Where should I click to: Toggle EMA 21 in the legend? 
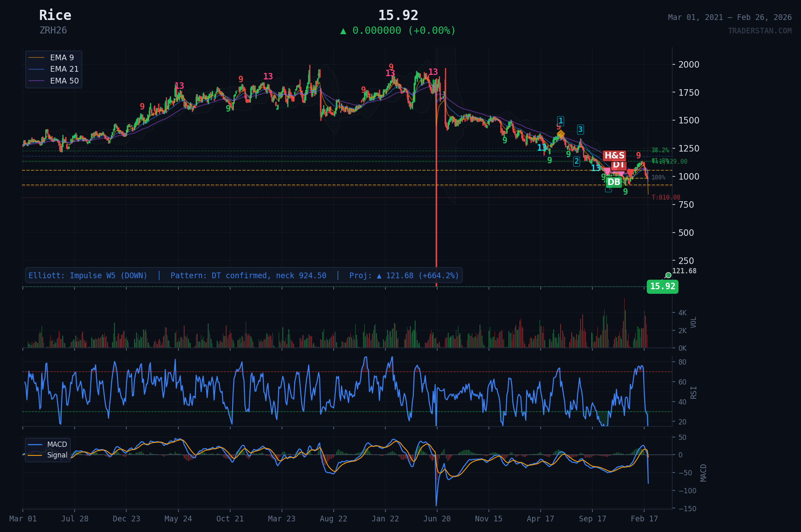[x=64, y=69]
